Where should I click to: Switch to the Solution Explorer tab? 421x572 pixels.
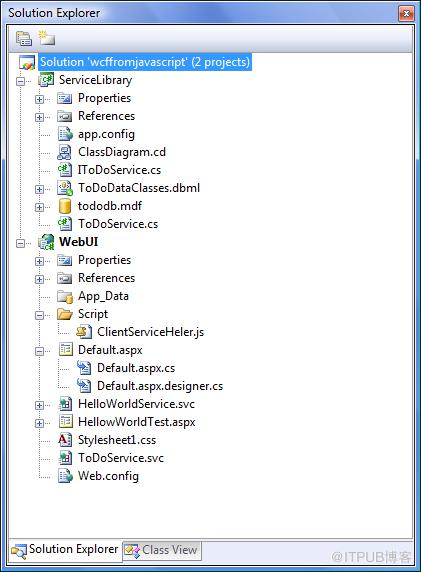pyautogui.click(x=65, y=550)
